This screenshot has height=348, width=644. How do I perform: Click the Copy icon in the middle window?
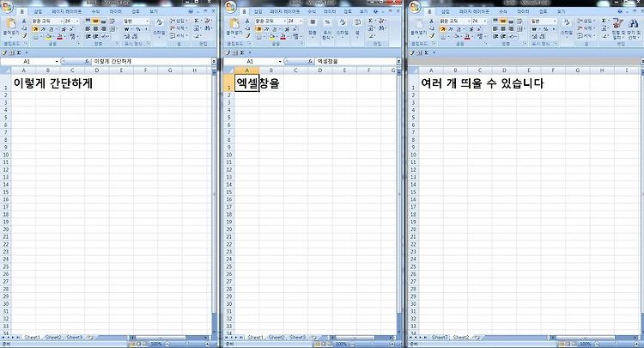click(247, 28)
